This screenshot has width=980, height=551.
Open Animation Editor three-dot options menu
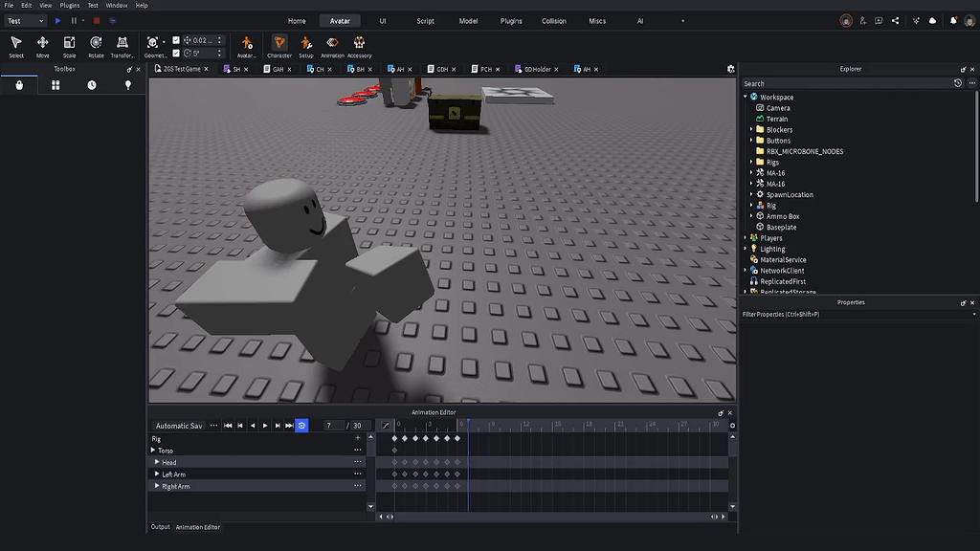click(x=213, y=426)
